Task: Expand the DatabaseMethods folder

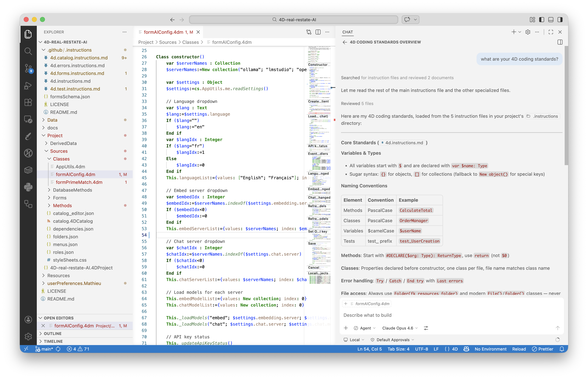Action: click(x=72, y=190)
